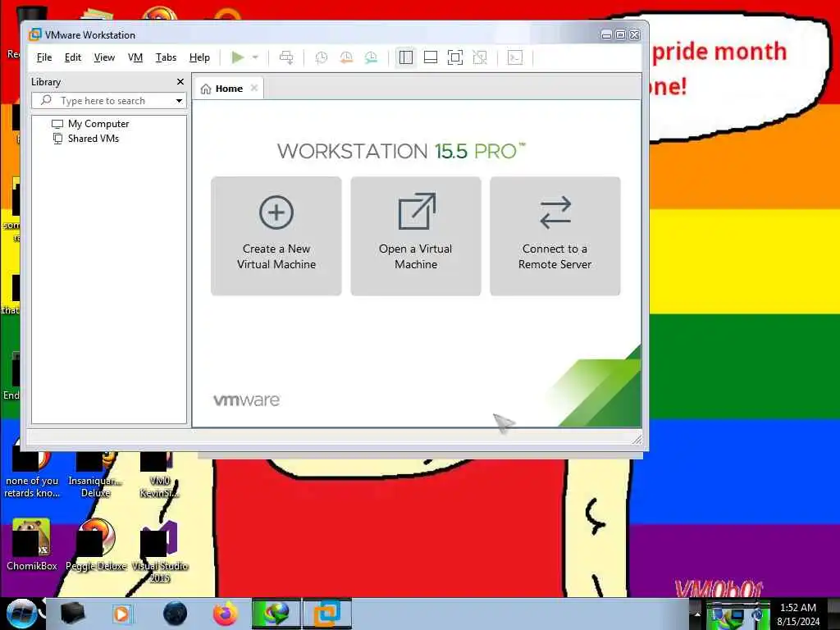Open the Snapshot Manager icon
840x630 pixels.
(x=372, y=57)
